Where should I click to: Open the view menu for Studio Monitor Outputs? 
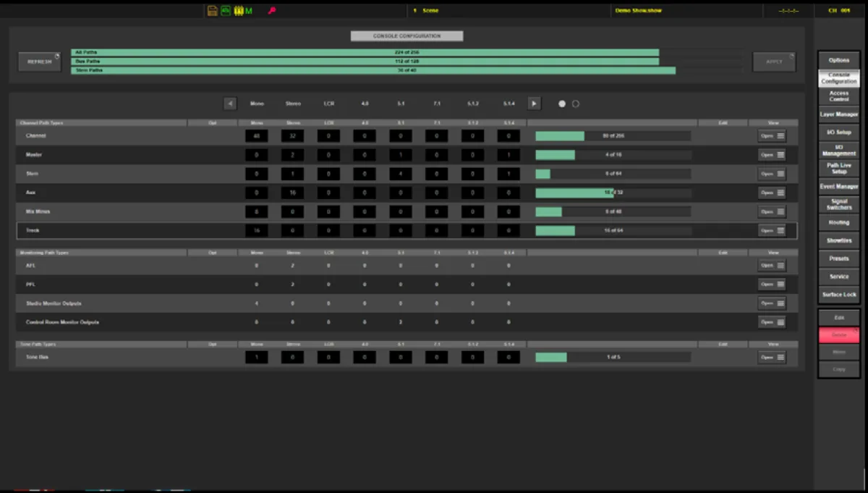click(773, 303)
